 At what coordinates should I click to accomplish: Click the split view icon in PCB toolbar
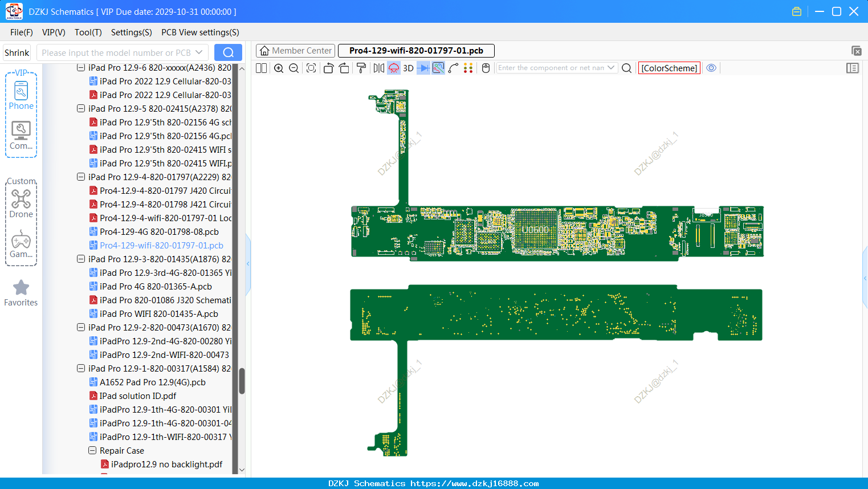coord(261,68)
